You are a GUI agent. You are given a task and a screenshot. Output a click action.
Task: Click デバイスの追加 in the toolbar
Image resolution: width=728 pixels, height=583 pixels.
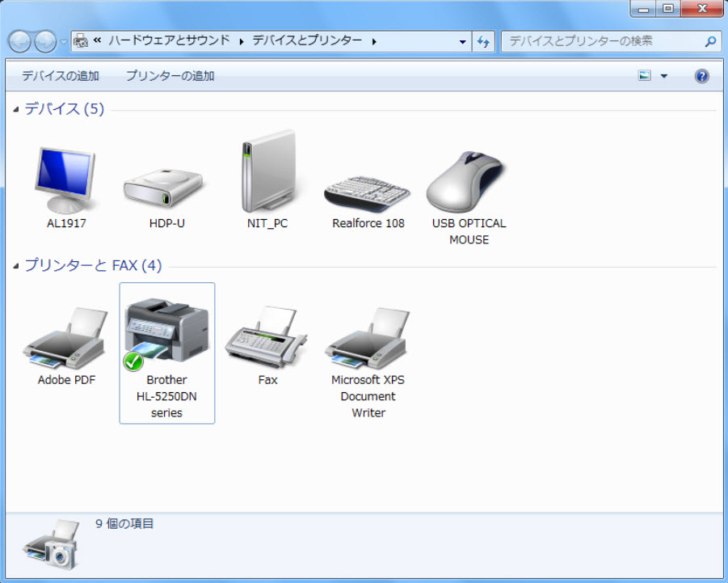tap(61, 76)
